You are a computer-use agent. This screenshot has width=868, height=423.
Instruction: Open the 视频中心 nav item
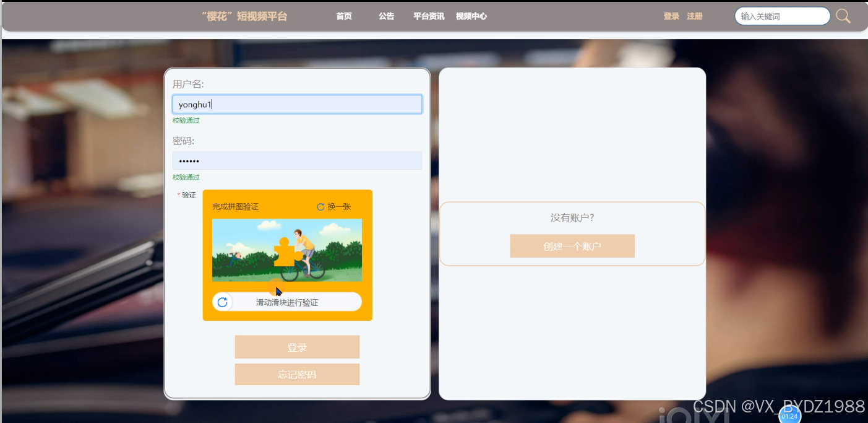pos(471,16)
